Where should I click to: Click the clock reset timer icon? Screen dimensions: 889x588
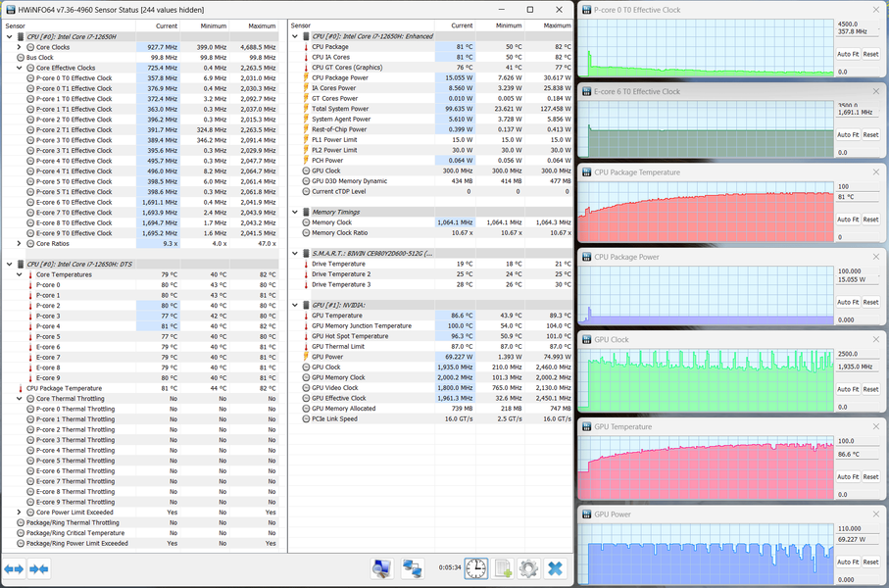pyautogui.click(x=475, y=568)
